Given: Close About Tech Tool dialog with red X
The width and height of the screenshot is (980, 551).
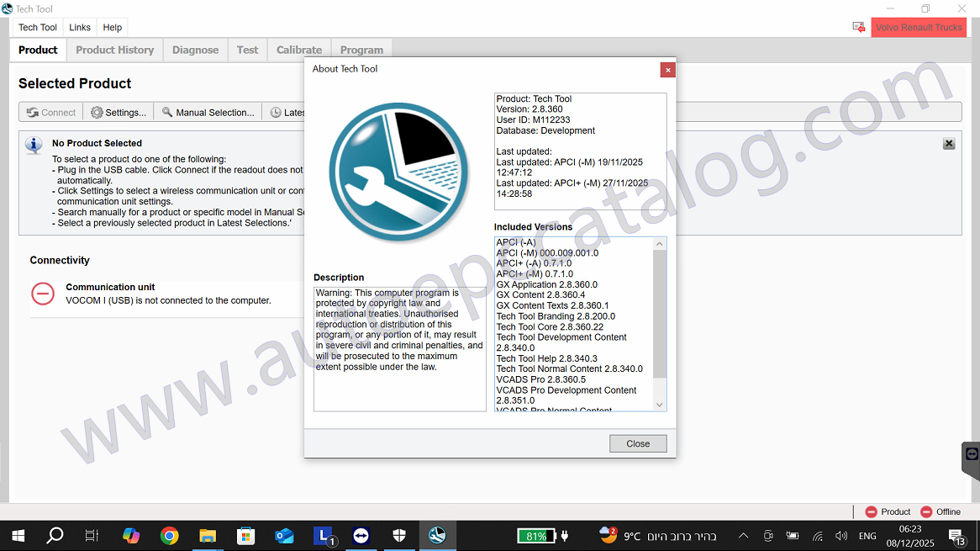Looking at the screenshot, I should [668, 70].
